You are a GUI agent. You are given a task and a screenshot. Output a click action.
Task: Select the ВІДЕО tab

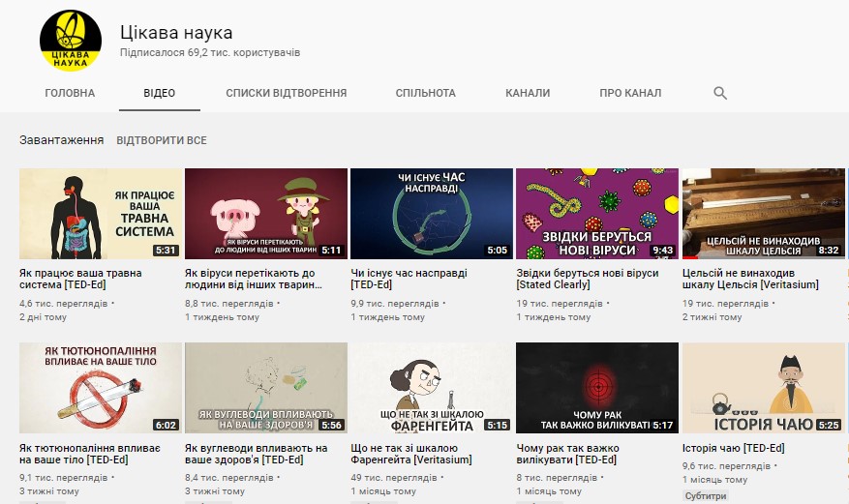(x=159, y=93)
